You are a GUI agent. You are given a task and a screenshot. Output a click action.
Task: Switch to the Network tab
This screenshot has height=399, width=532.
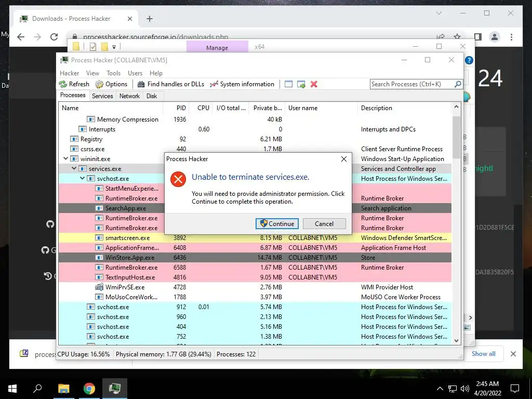129,96
